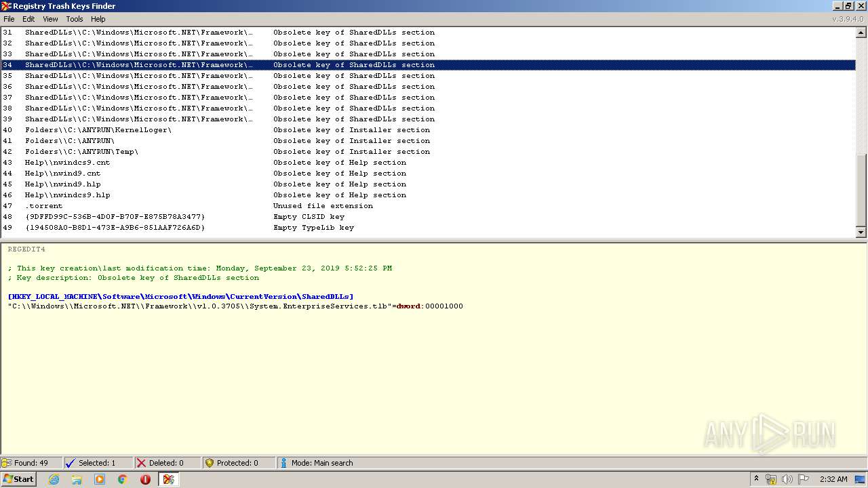Select row 48 Empty CLSID key entry
The image size is (868, 488).
[x=428, y=217]
